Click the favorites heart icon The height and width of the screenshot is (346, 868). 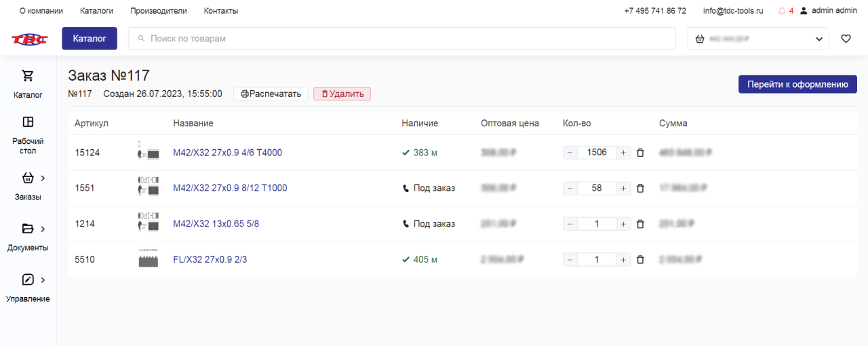(x=846, y=39)
